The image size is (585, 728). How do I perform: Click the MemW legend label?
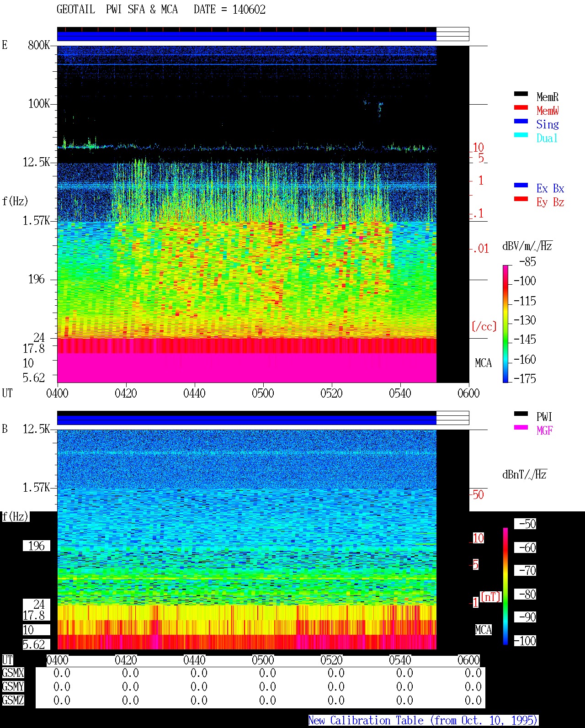click(548, 111)
